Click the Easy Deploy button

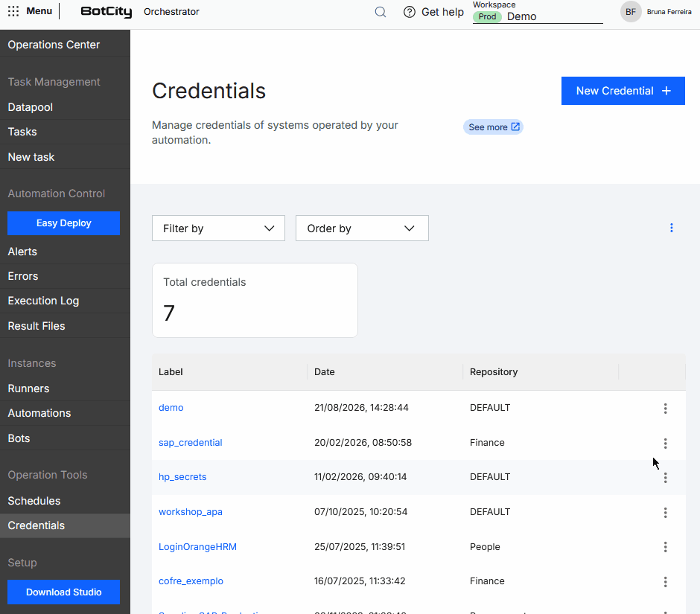(x=63, y=223)
